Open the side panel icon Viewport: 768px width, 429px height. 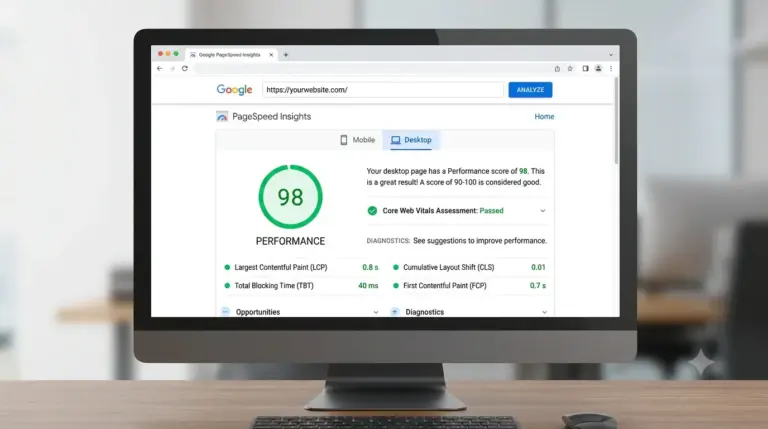[585, 69]
